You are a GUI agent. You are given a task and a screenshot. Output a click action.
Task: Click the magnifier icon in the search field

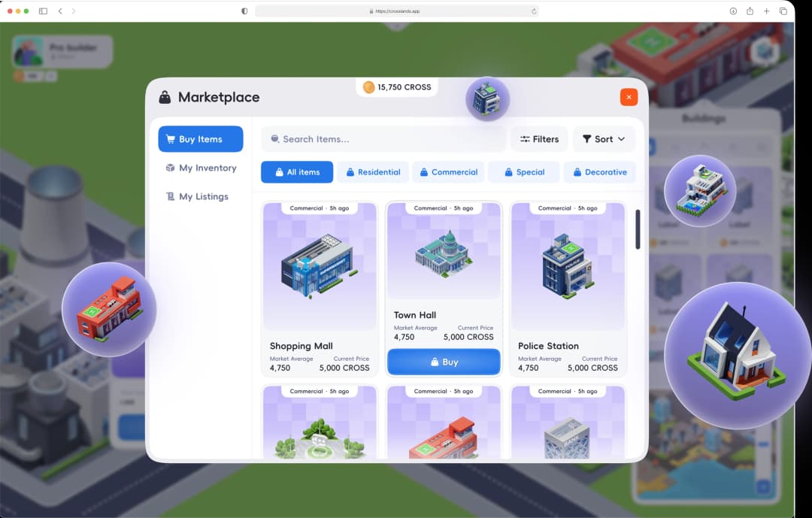(x=275, y=139)
